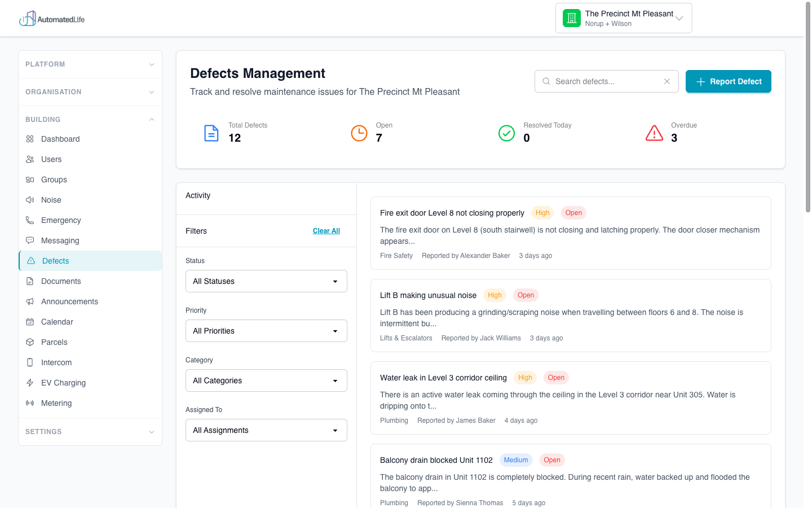Open Calendar from the sidebar
This screenshot has height=508, width=812.
(x=57, y=322)
